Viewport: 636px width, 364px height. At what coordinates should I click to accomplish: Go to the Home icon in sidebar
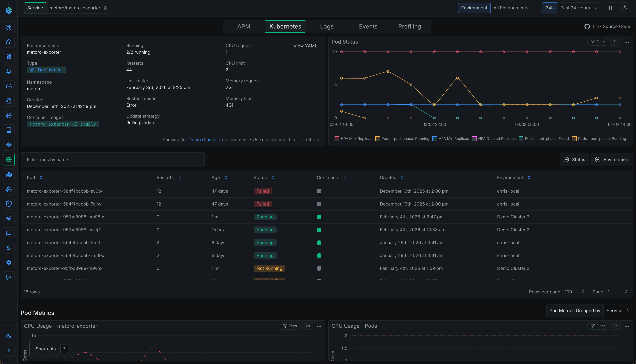click(9, 42)
